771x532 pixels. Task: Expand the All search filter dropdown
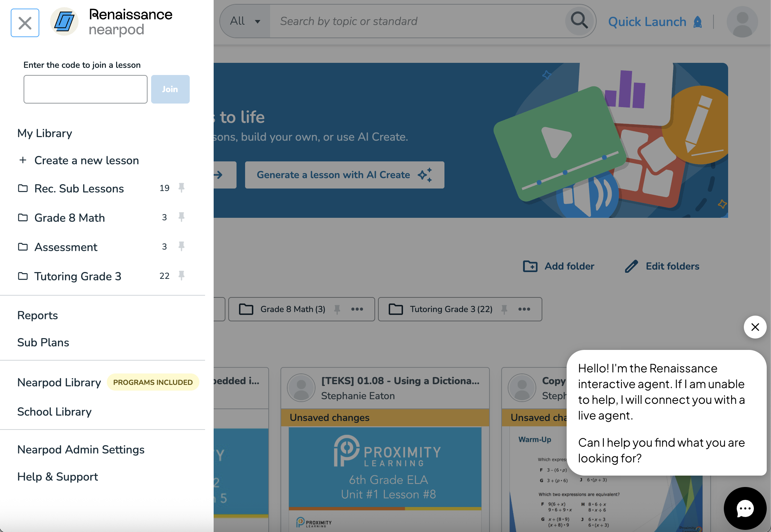(x=245, y=21)
